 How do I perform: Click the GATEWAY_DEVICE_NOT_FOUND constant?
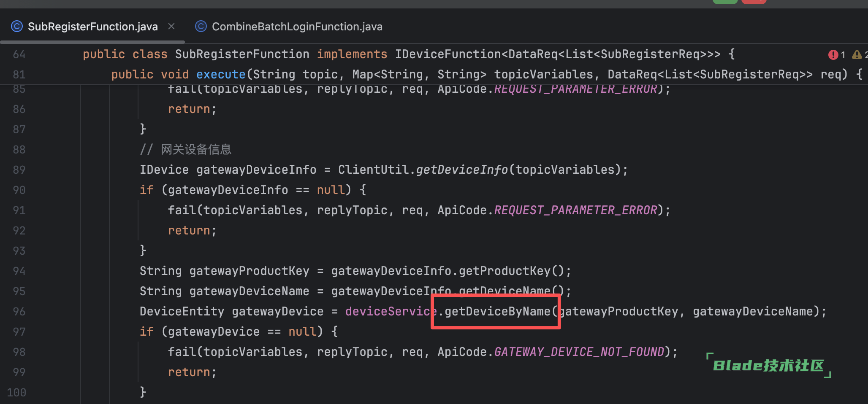[x=579, y=352]
